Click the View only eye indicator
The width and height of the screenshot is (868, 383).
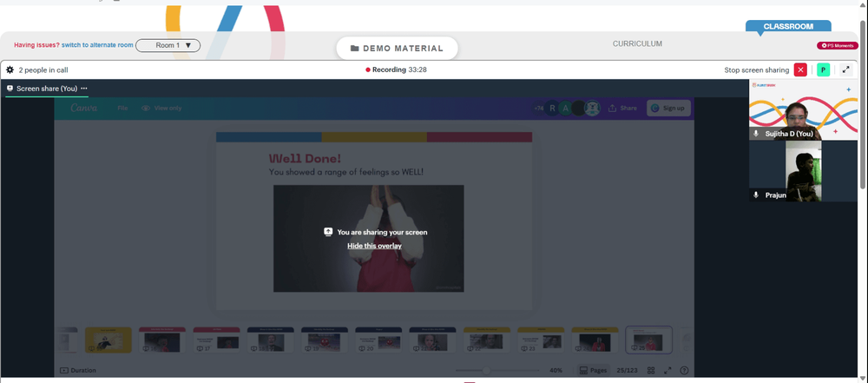tap(161, 108)
